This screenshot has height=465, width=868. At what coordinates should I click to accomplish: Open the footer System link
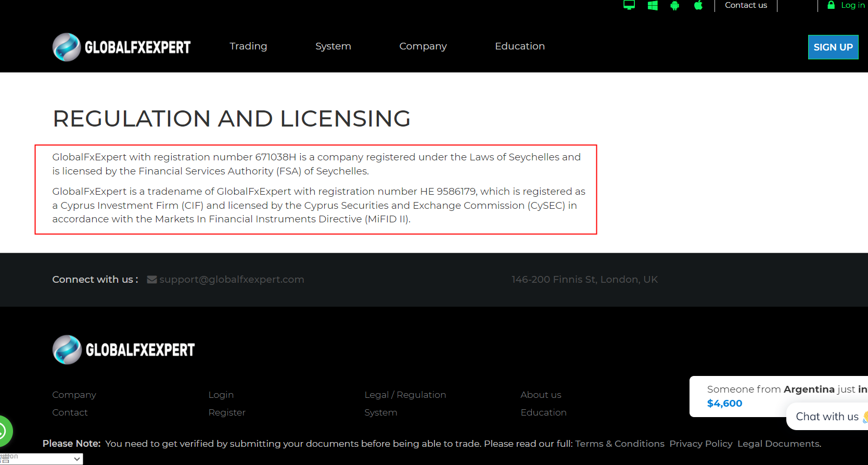click(x=381, y=412)
